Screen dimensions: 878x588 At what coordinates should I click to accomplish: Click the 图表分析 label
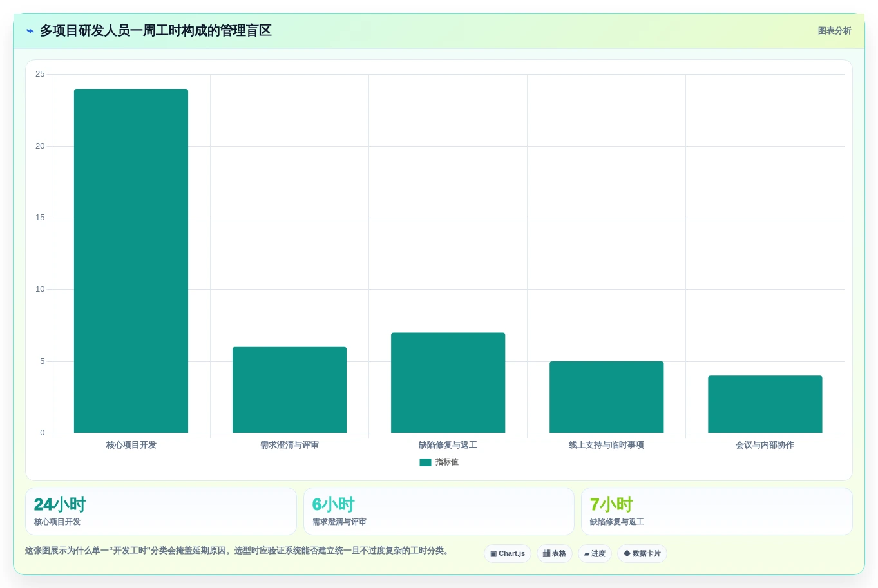(834, 31)
